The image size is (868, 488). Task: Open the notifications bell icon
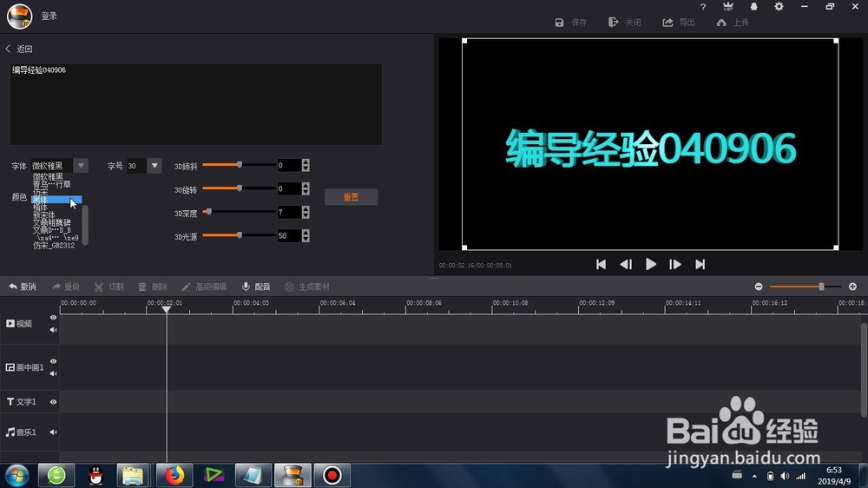[753, 7]
